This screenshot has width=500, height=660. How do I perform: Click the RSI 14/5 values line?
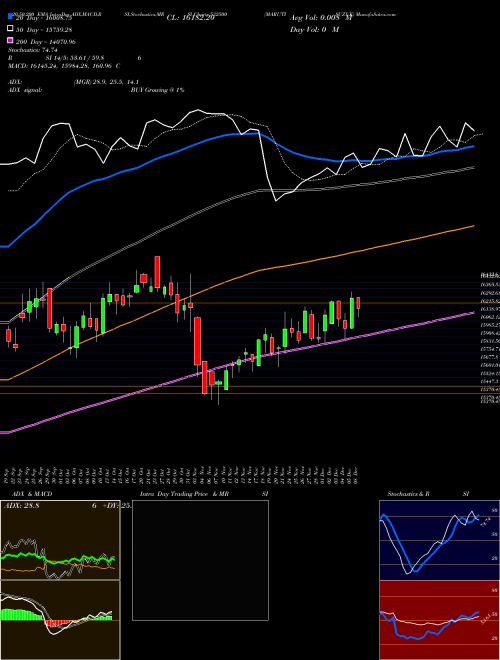(74, 58)
